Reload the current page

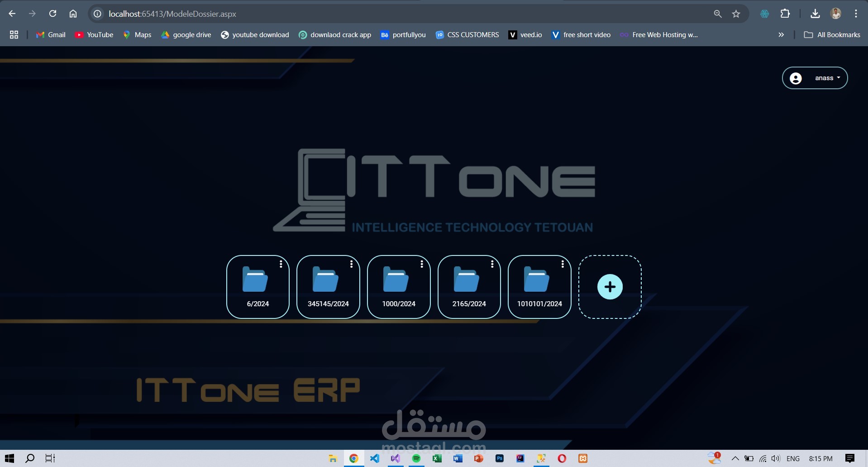point(52,14)
